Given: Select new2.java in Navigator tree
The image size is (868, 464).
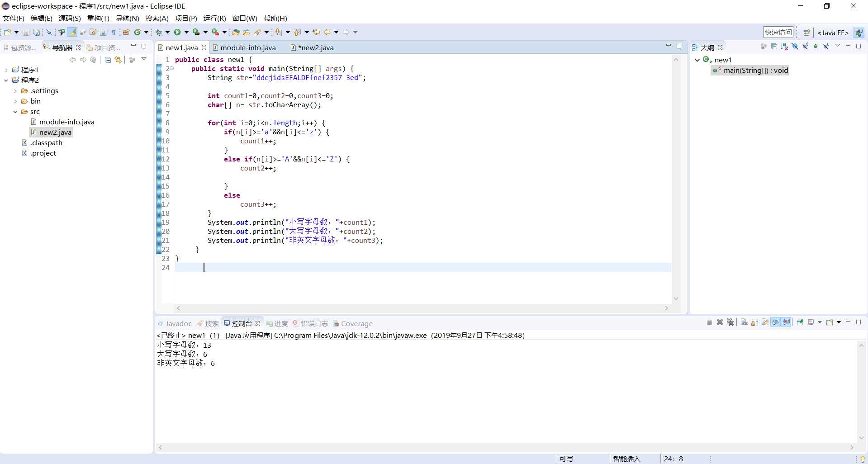Looking at the screenshot, I should point(51,133).
